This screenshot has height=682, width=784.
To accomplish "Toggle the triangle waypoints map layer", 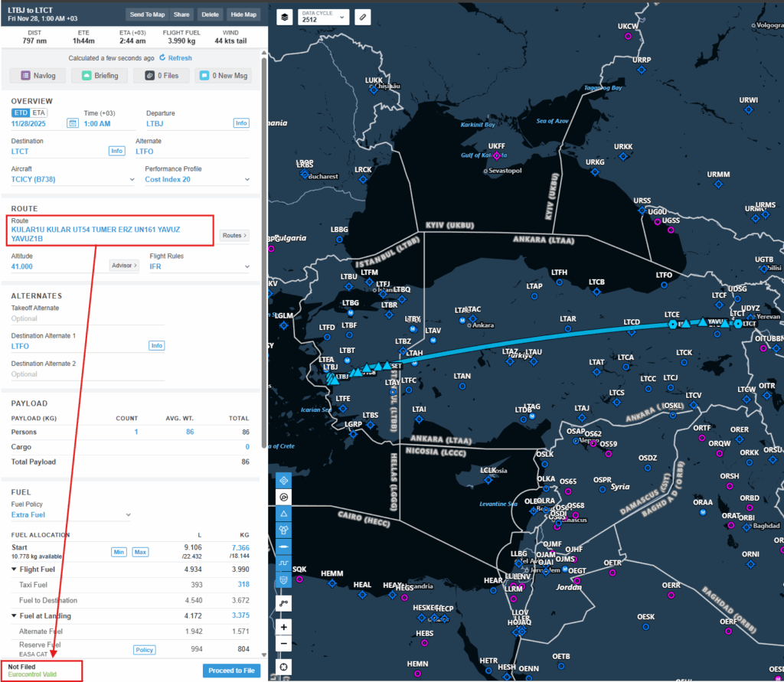I will point(284,513).
